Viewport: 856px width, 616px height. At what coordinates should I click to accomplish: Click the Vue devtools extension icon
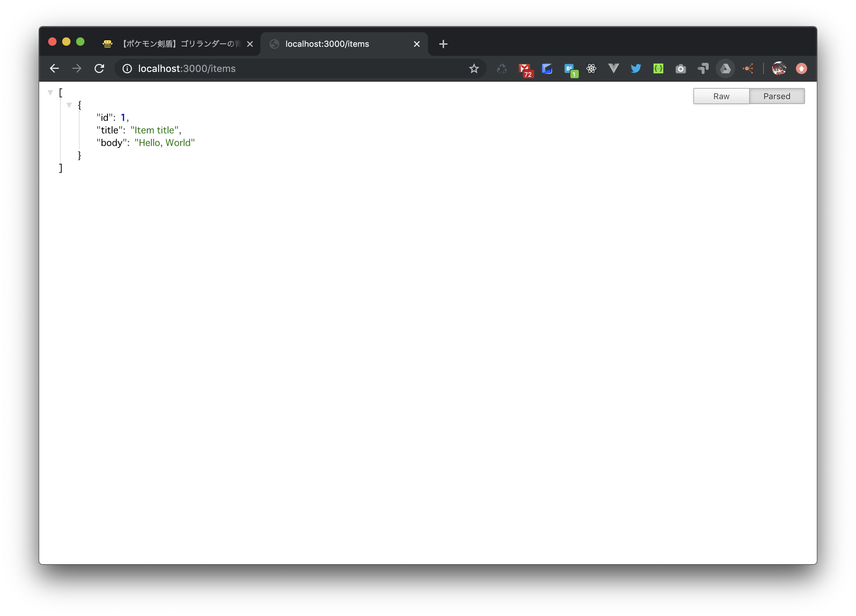(614, 69)
